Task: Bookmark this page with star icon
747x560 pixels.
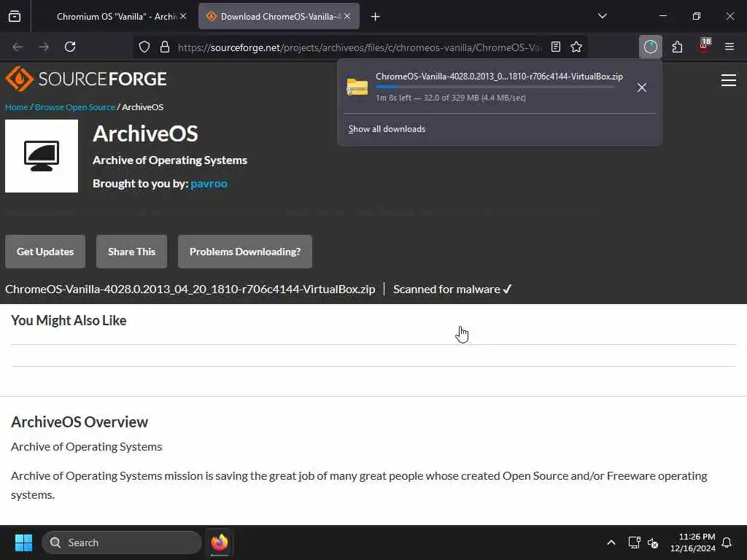Action: (x=576, y=47)
